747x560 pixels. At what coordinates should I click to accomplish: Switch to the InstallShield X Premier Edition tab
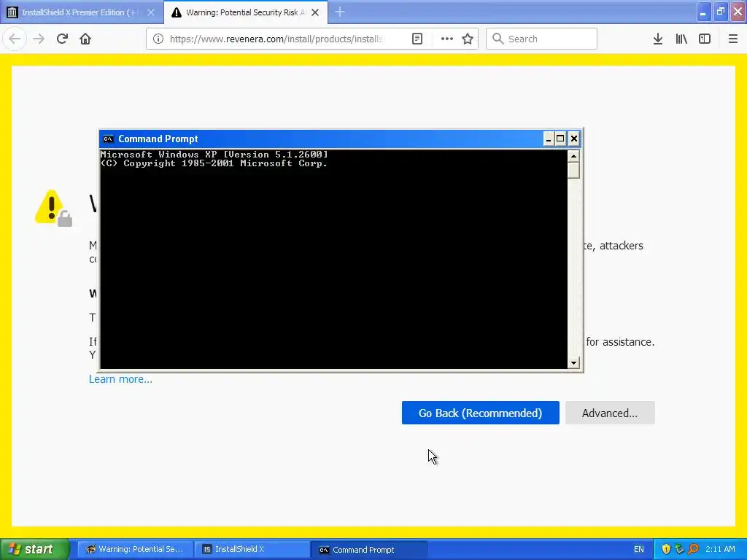click(79, 12)
